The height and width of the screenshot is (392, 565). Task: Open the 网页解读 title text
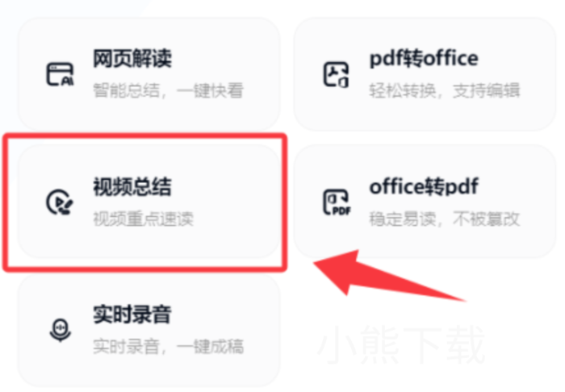(x=132, y=58)
